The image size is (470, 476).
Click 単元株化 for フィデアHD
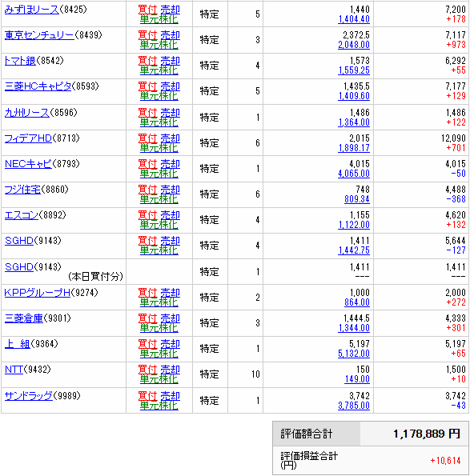point(159,148)
